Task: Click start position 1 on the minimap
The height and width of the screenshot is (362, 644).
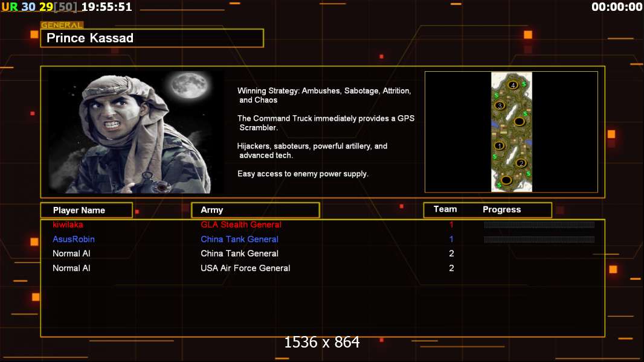Action: click(500, 145)
